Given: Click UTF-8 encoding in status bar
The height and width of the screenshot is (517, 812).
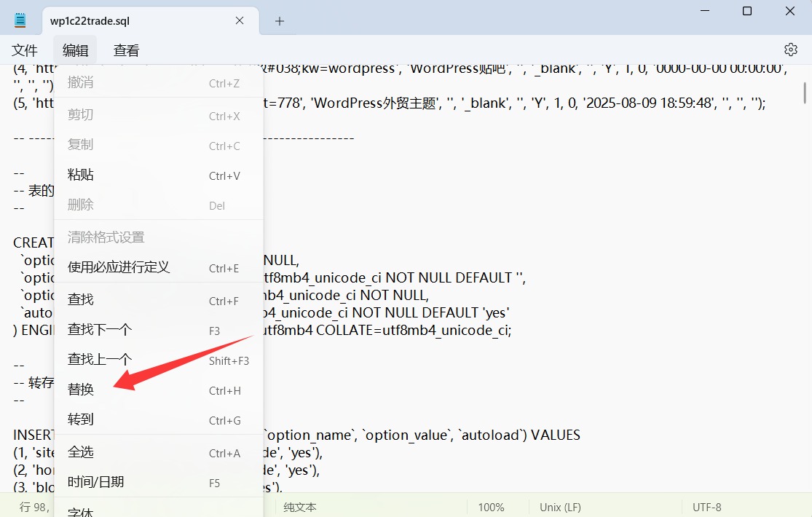Looking at the screenshot, I should [706, 508].
